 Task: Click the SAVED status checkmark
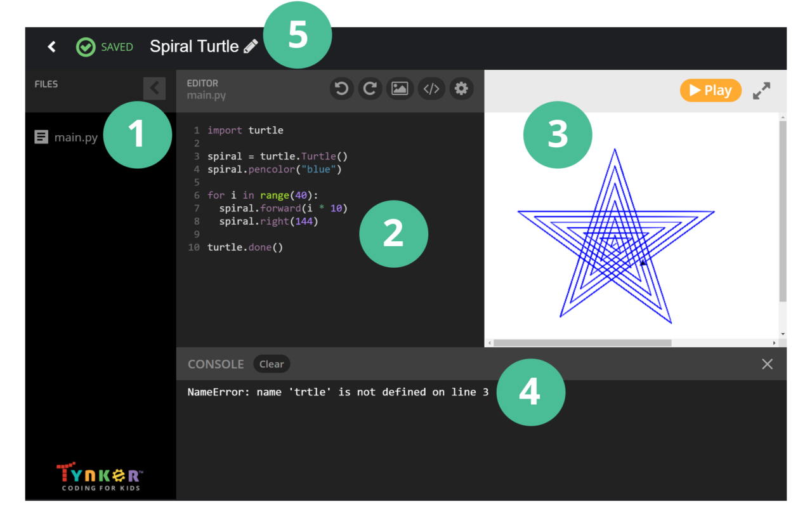point(85,46)
